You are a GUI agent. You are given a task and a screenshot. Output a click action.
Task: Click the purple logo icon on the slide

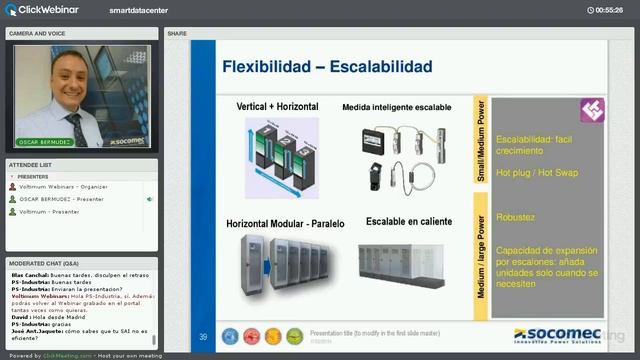click(592, 110)
